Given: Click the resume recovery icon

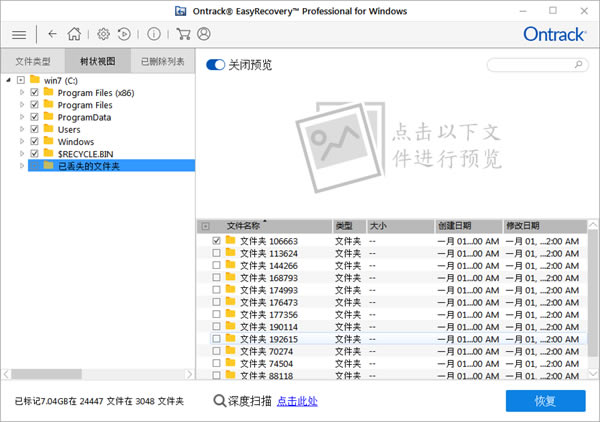Looking at the screenshot, I should (x=124, y=34).
